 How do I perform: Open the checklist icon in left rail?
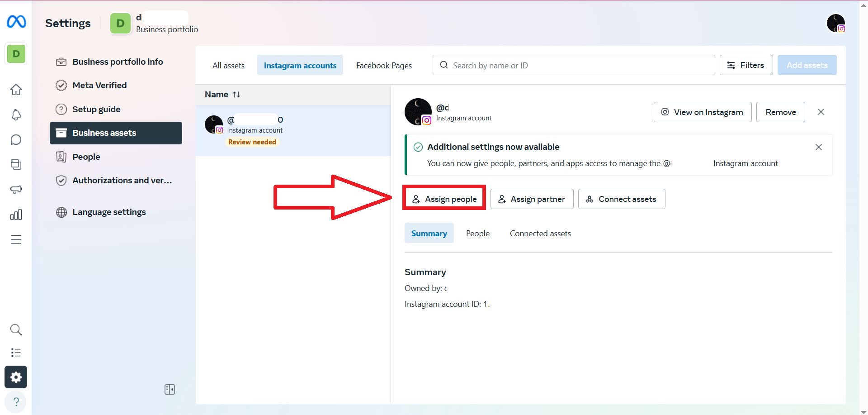pyautogui.click(x=16, y=353)
